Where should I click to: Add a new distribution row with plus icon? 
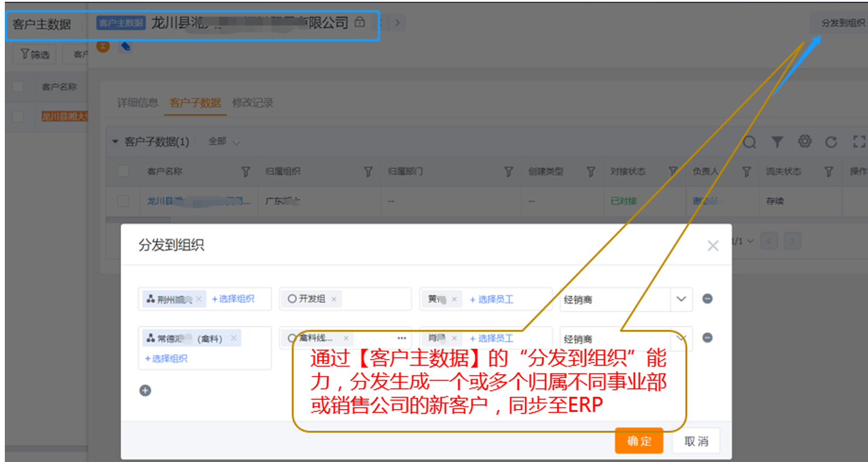click(x=145, y=390)
